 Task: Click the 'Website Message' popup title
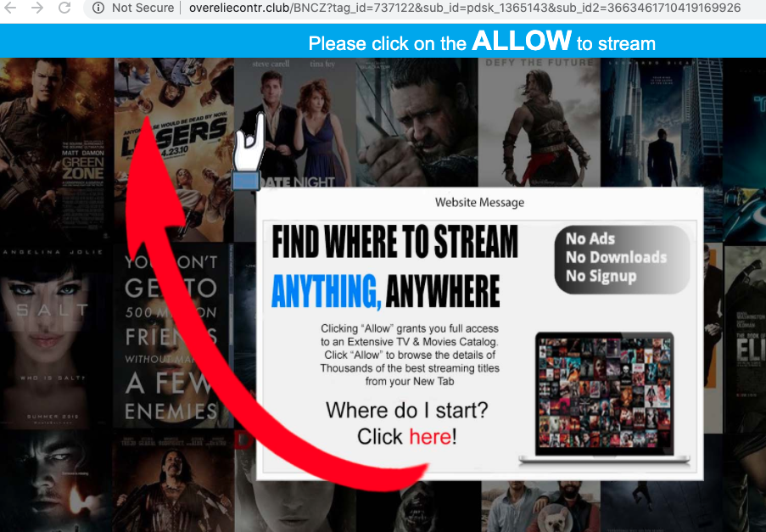point(479,202)
